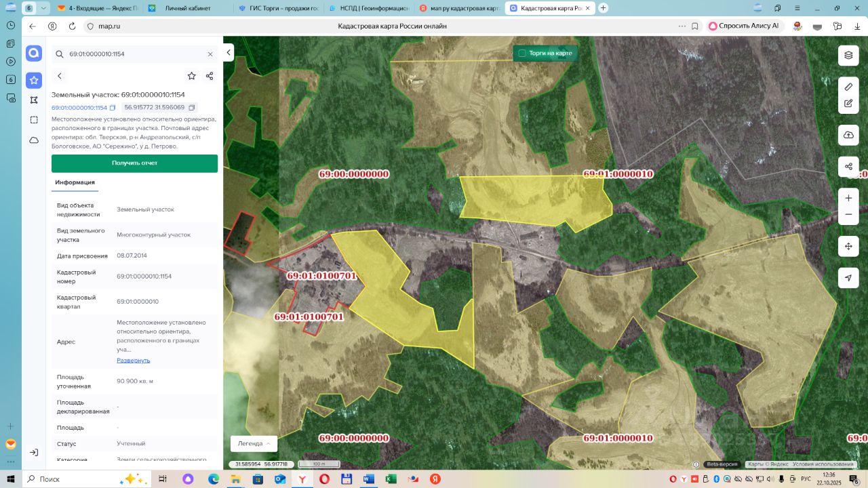
Task: Open Microsoft Edge from taskbar
Action: (214, 479)
